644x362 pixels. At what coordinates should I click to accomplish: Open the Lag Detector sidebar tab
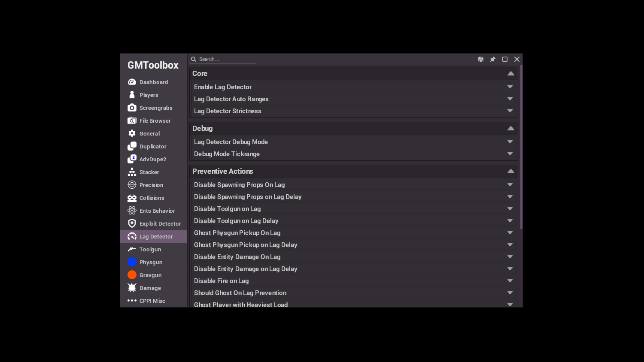click(x=154, y=236)
